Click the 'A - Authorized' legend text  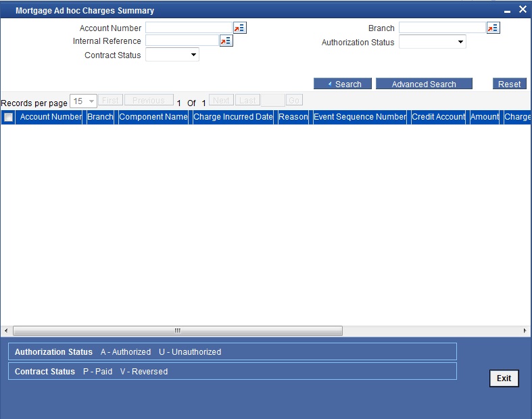pyautogui.click(x=126, y=352)
